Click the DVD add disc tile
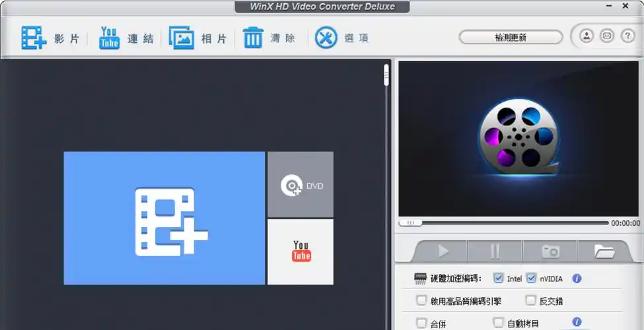This screenshot has width=644, height=330. click(x=301, y=185)
